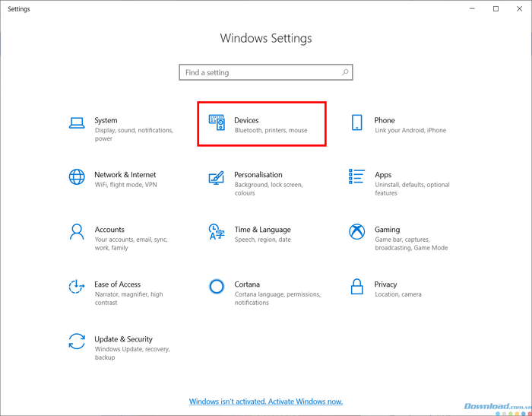Open Time & Language title
The image size is (532, 416).
[x=263, y=230]
